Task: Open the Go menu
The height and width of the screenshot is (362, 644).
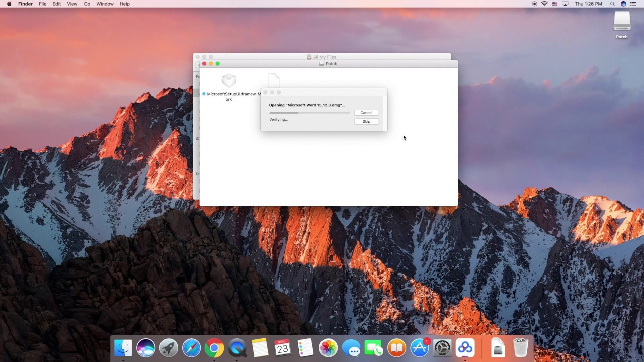Action: point(87,4)
